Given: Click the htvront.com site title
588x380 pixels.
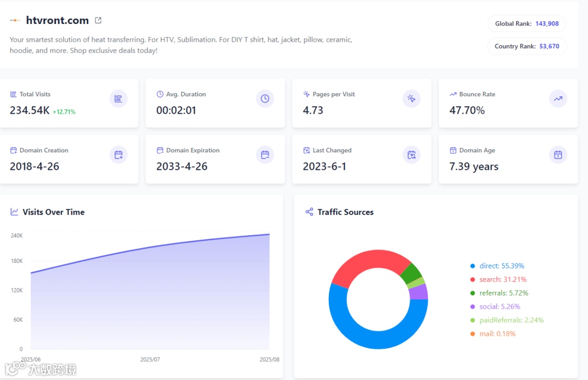Looking at the screenshot, I should pyautogui.click(x=57, y=20).
